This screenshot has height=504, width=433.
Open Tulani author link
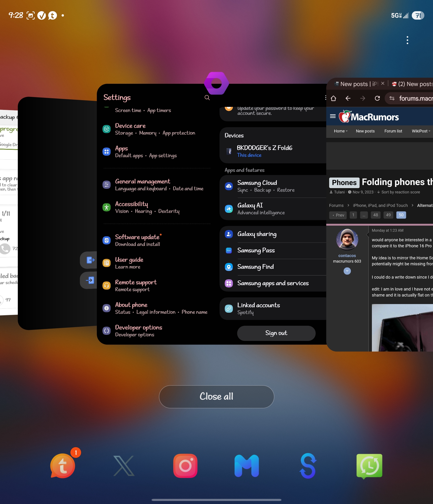click(339, 192)
